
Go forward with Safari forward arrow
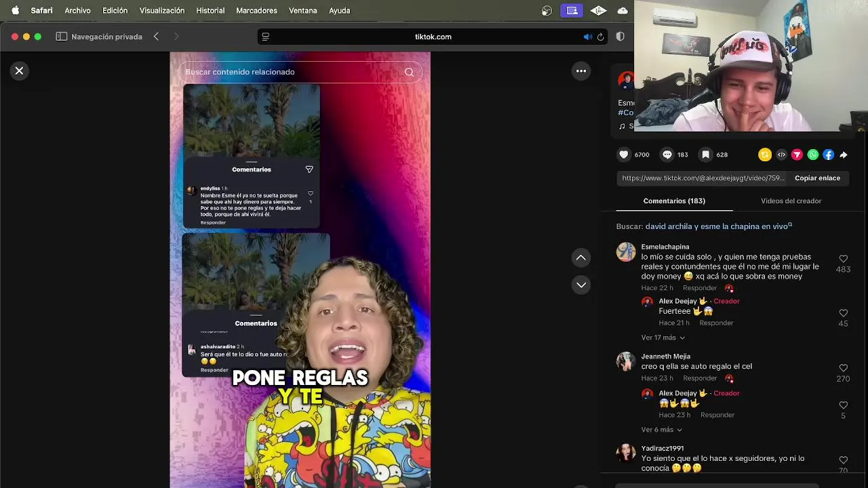[176, 37]
